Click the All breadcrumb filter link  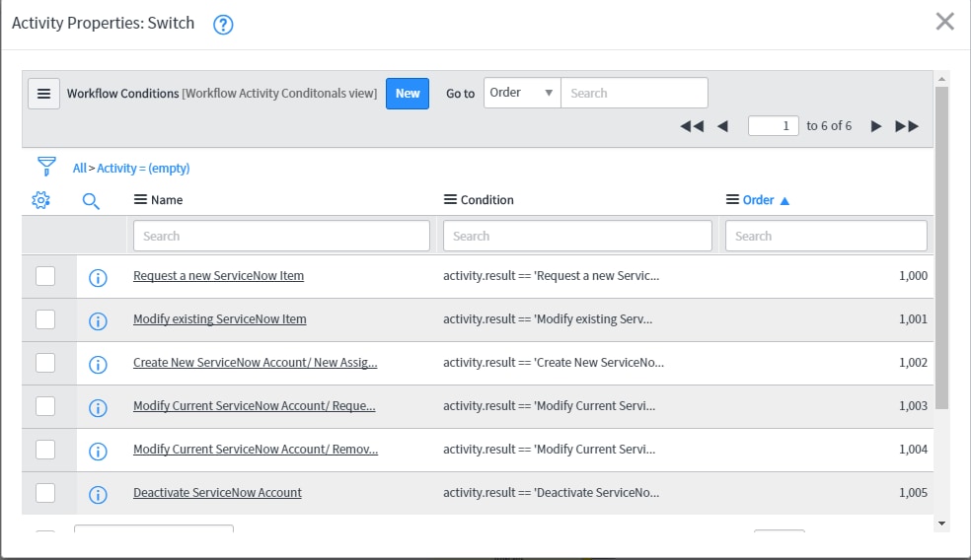79,168
